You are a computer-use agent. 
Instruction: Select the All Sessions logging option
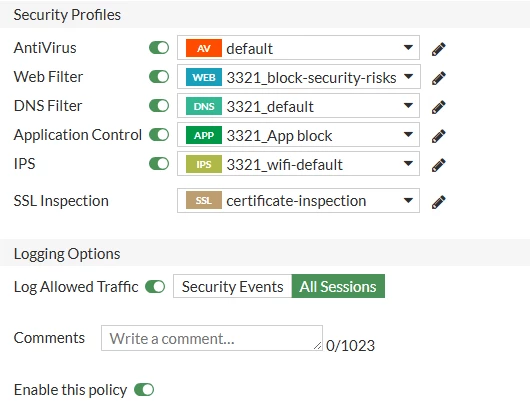(x=338, y=286)
